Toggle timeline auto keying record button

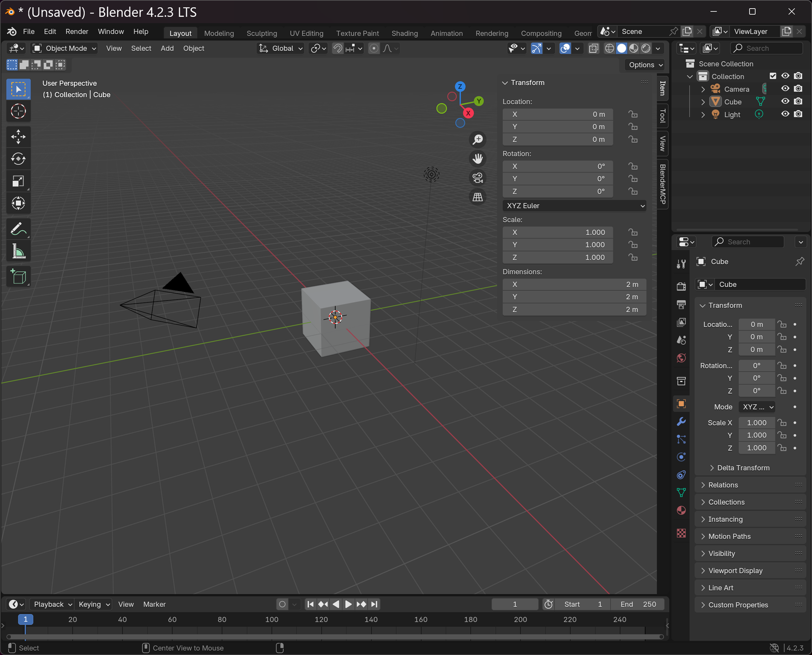coord(283,604)
